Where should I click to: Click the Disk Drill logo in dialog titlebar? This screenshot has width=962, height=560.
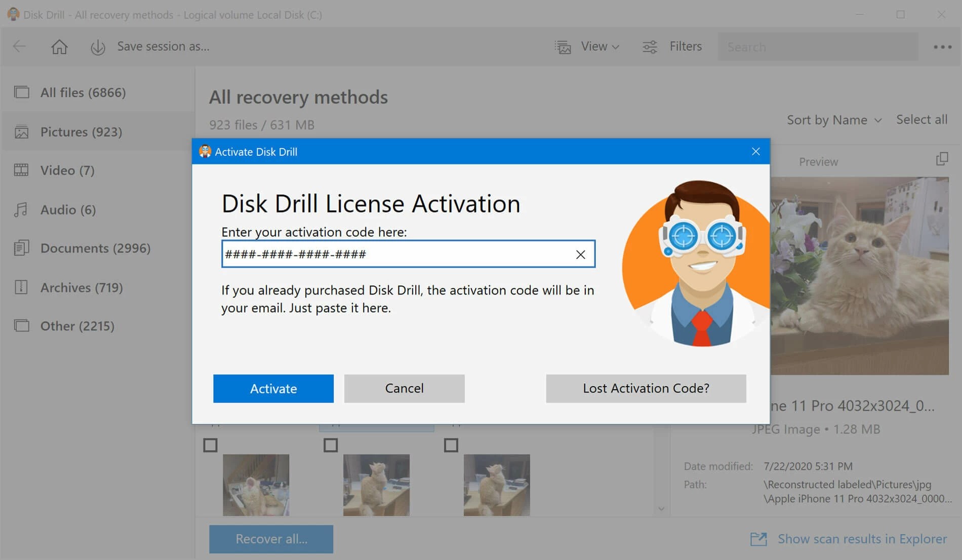205,151
